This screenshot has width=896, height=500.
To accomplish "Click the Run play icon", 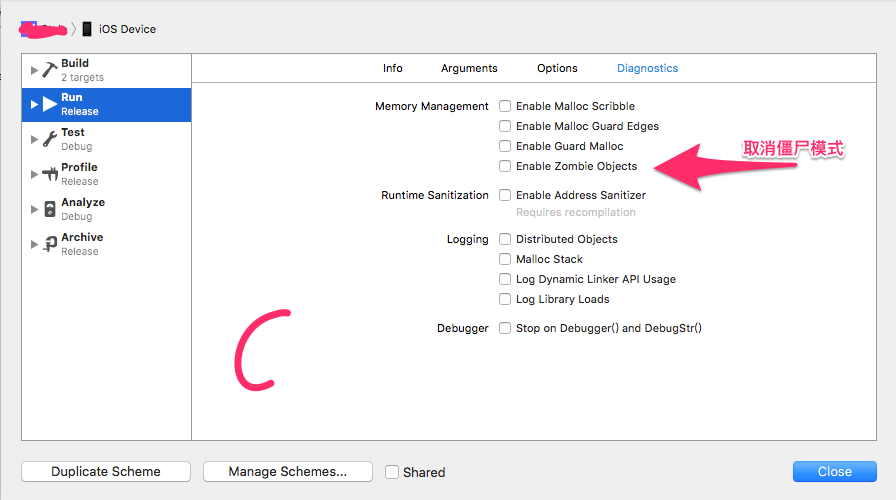I will (x=49, y=104).
